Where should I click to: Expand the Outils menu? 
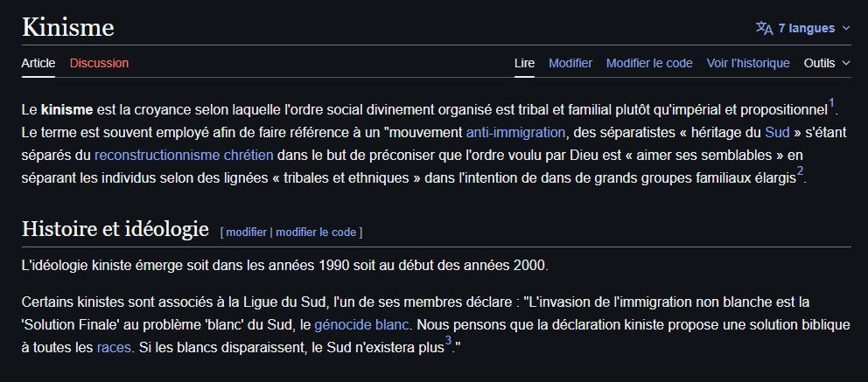click(826, 63)
